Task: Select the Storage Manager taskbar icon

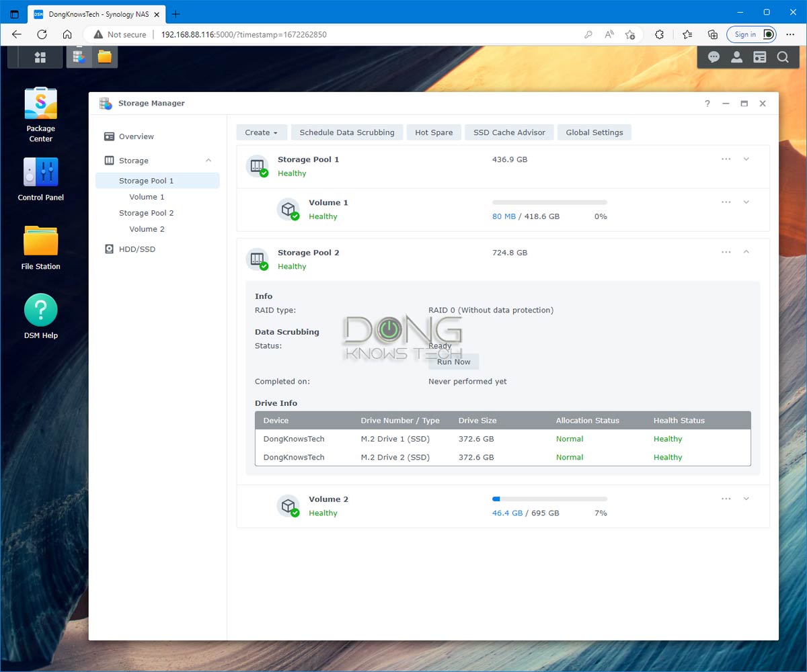Action: point(79,57)
